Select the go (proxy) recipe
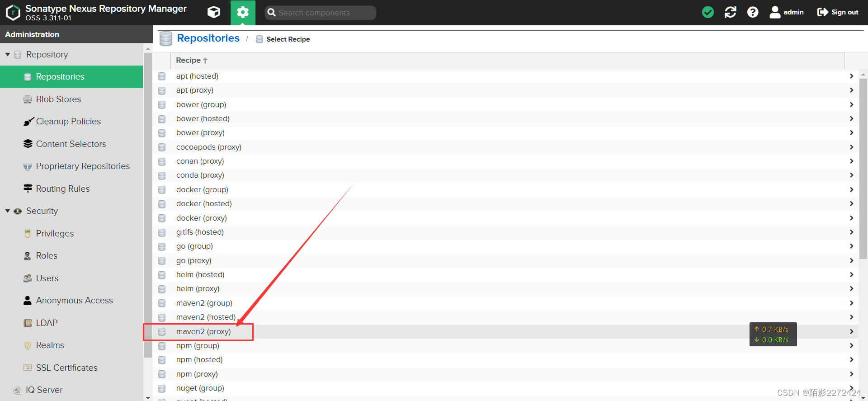Viewport: 868px width, 401px height. [x=505, y=260]
